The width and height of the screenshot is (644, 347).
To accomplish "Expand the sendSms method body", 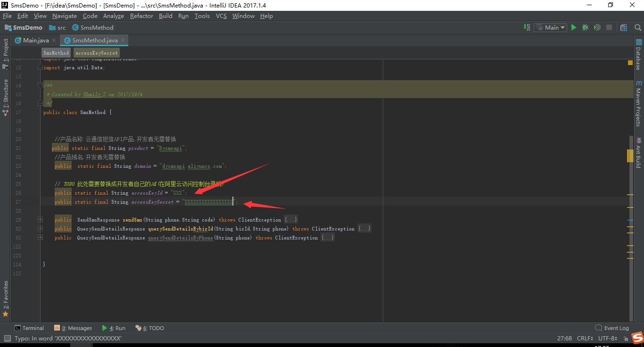I will [40, 219].
